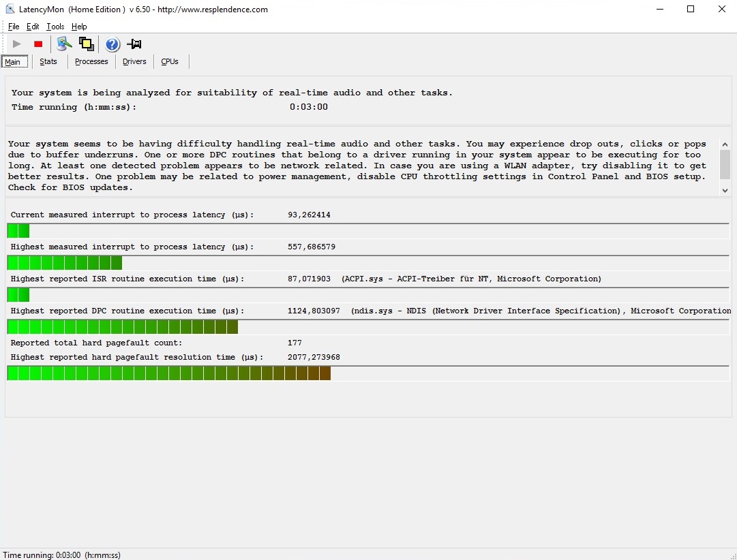
Task: Select the ISR value 87,071903
Action: [309, 279]
